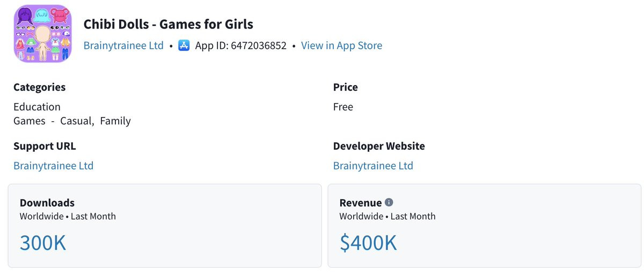Click the Categories section heading
The image size is (644, 272).
[39, 87]
